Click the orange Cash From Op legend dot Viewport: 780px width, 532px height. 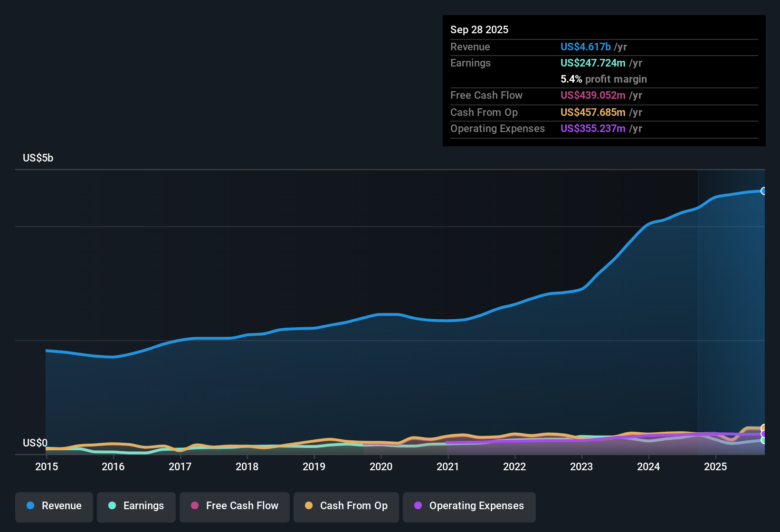(x=309, y=506)
